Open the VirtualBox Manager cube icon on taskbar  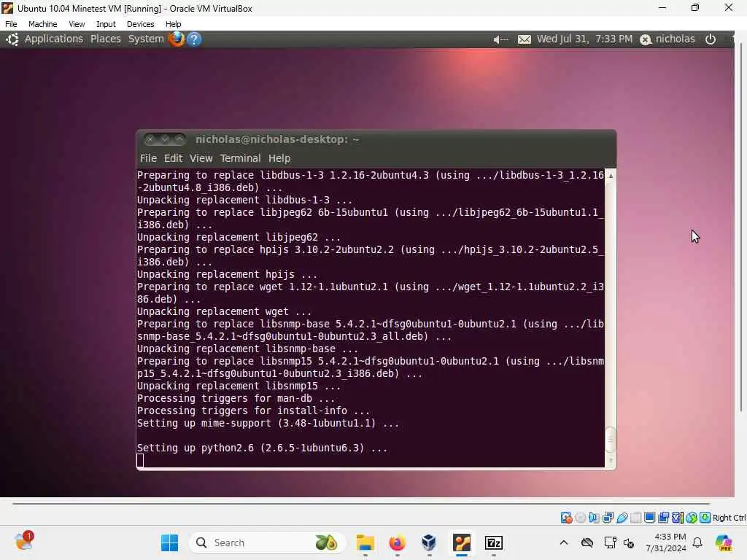pyautogui.click(x=429, y=542)
